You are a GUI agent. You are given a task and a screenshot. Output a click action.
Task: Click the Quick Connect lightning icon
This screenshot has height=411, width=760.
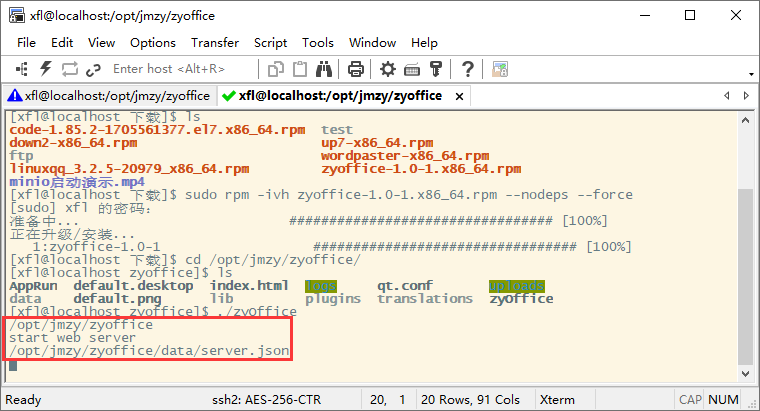pos(46,69)
